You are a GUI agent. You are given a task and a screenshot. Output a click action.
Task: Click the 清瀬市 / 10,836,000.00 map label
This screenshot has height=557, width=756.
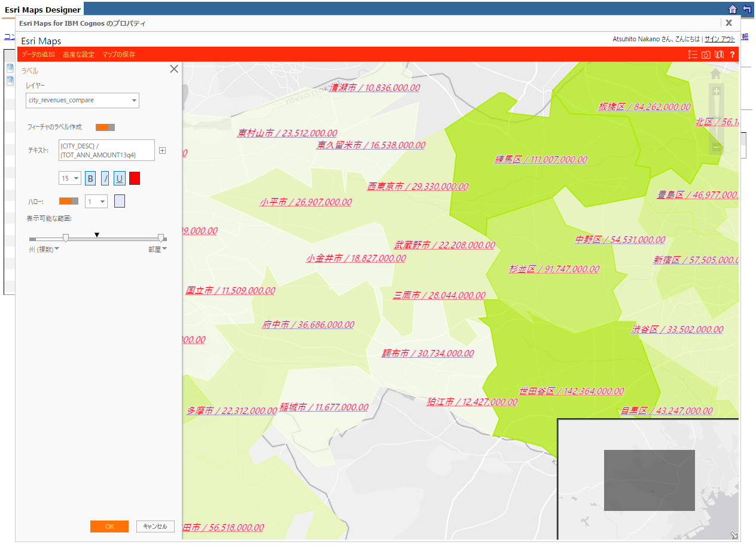click(x=374, y=88)
